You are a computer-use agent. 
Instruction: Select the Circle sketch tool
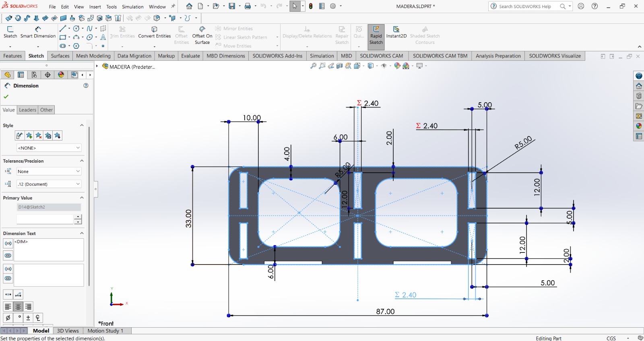point(76,29)
